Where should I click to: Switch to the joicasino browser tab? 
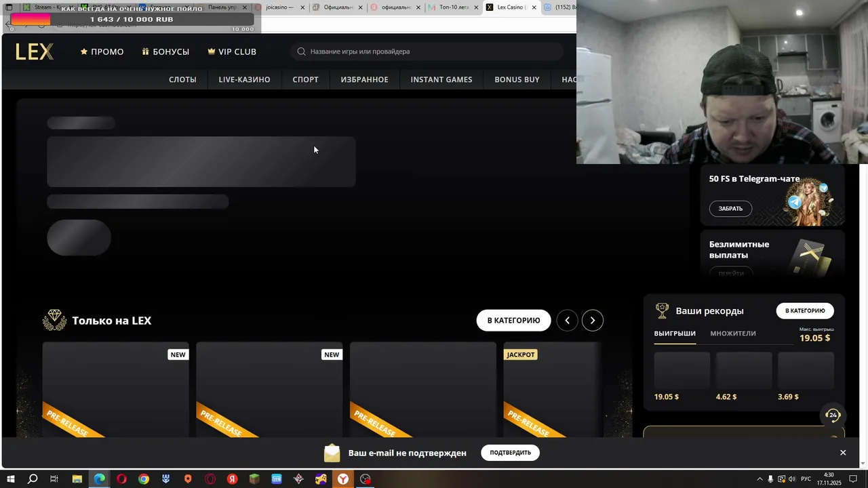(280, 7)
